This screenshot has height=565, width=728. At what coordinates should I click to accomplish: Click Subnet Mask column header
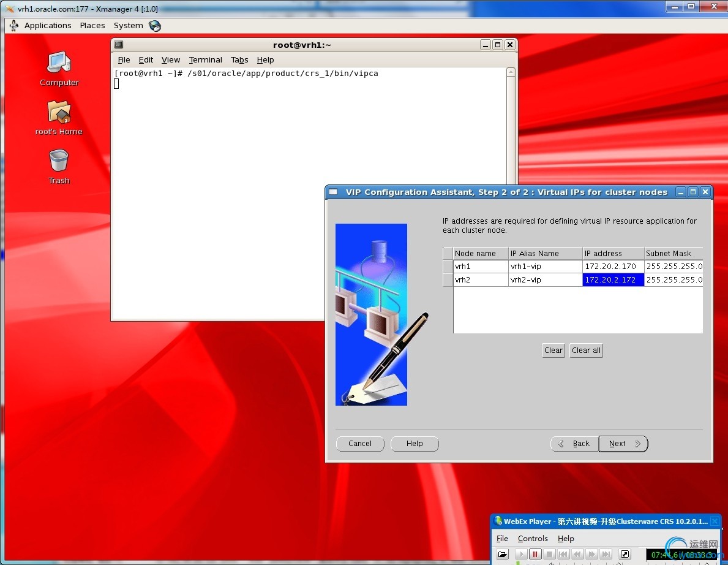pyautogui.click(x=674, y=253)
